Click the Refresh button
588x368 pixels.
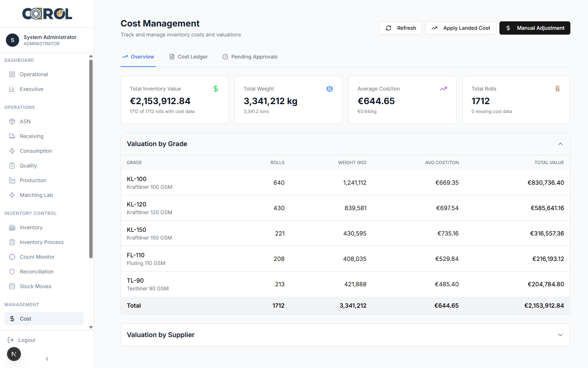pyautogui.click(x=401, y=28)
